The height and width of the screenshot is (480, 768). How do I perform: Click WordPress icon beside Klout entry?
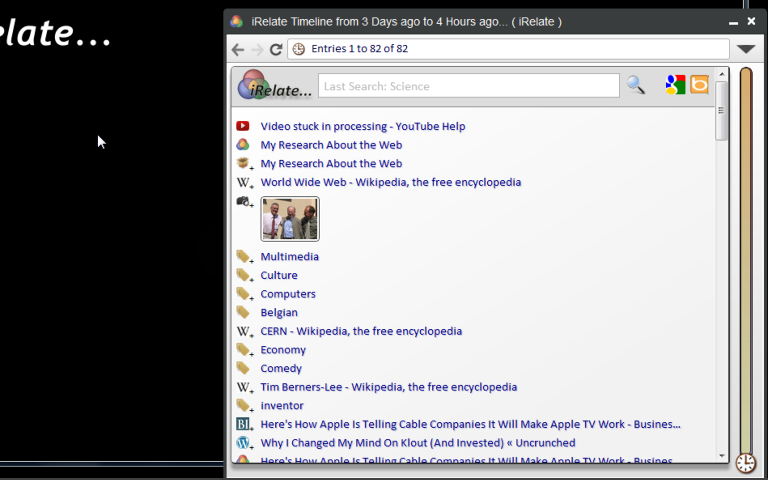coord(244,443)
